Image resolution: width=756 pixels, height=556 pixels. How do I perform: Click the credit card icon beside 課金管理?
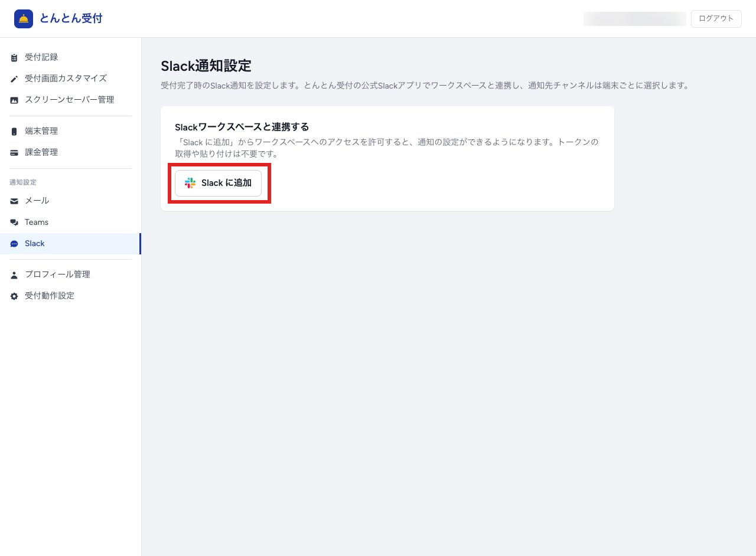tap(14, 153)
